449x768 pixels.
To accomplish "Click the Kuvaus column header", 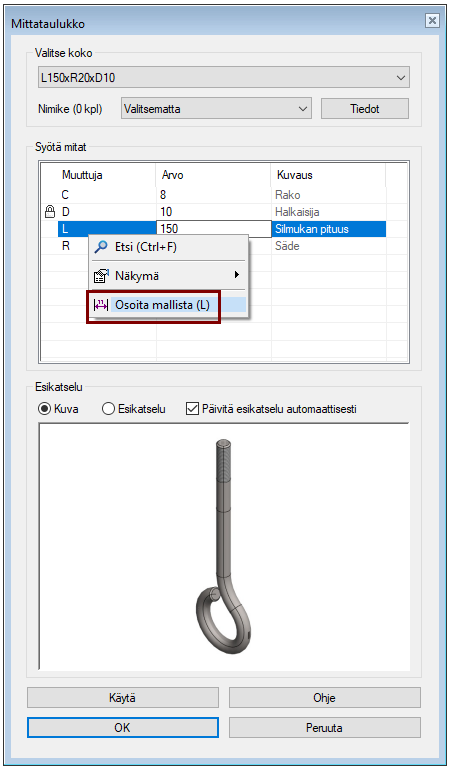I will (x=328, y=175).
